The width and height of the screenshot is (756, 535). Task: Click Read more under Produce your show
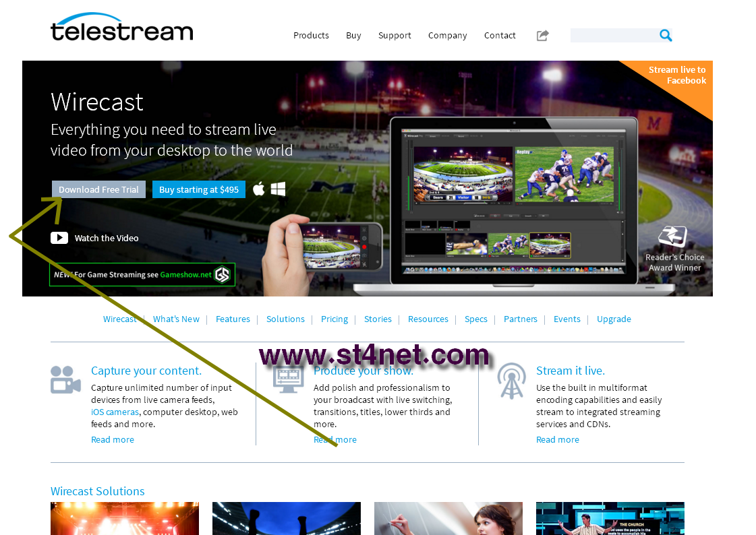pos(335,439)
